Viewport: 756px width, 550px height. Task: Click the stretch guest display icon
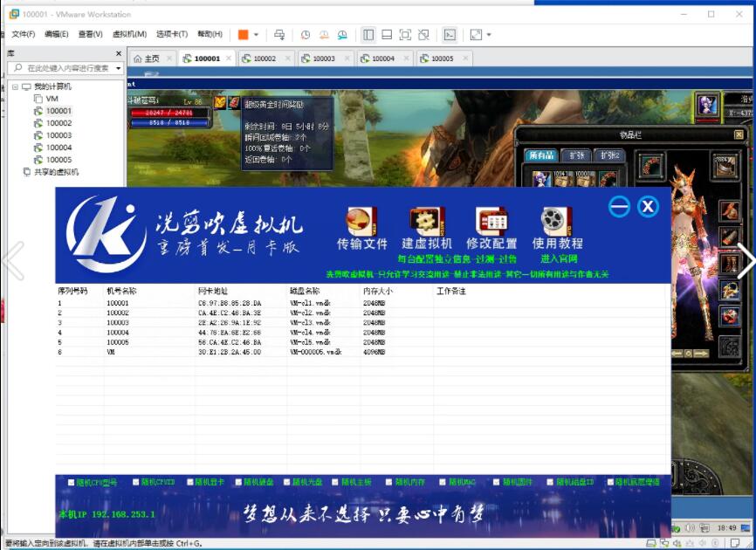[476, 35]
